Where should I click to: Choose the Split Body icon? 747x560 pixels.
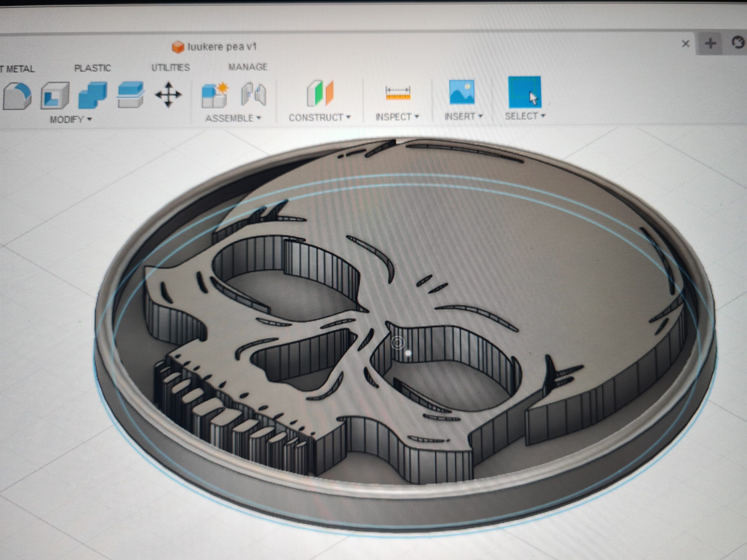coord(131,95)
